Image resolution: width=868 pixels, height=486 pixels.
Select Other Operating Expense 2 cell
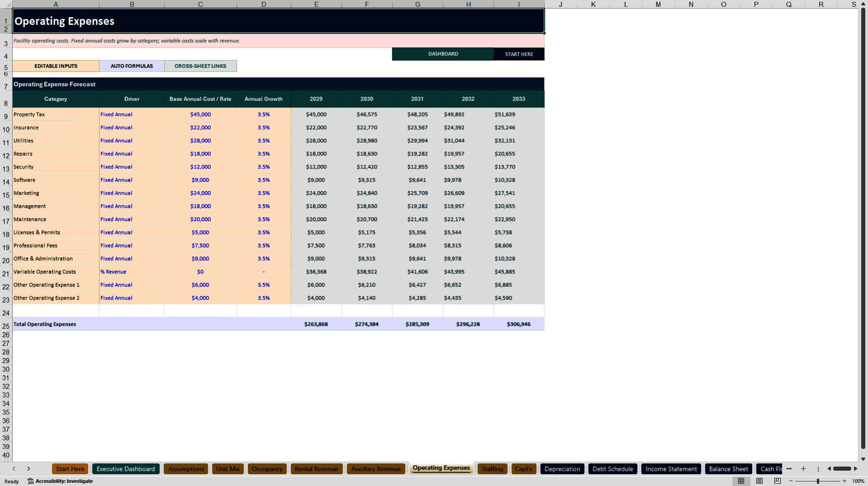point(56,298)
